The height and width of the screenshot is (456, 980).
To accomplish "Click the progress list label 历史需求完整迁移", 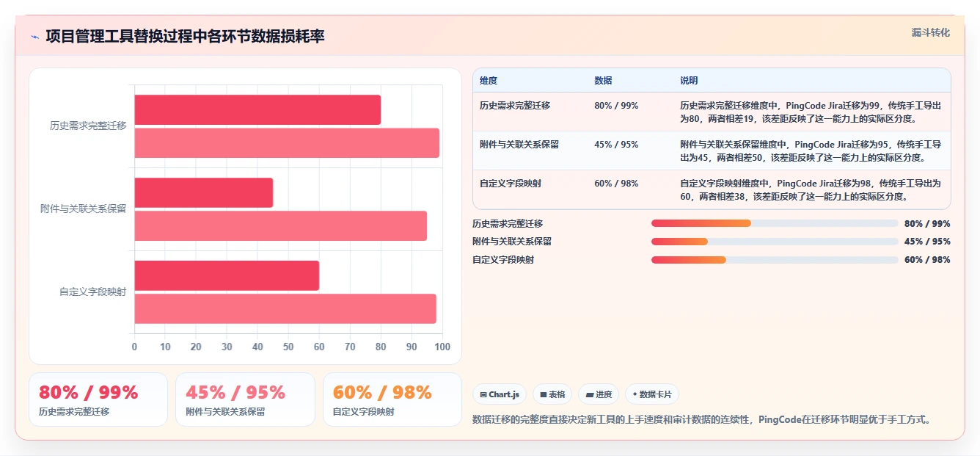I will pyautogui.click(x=508, y=224).
